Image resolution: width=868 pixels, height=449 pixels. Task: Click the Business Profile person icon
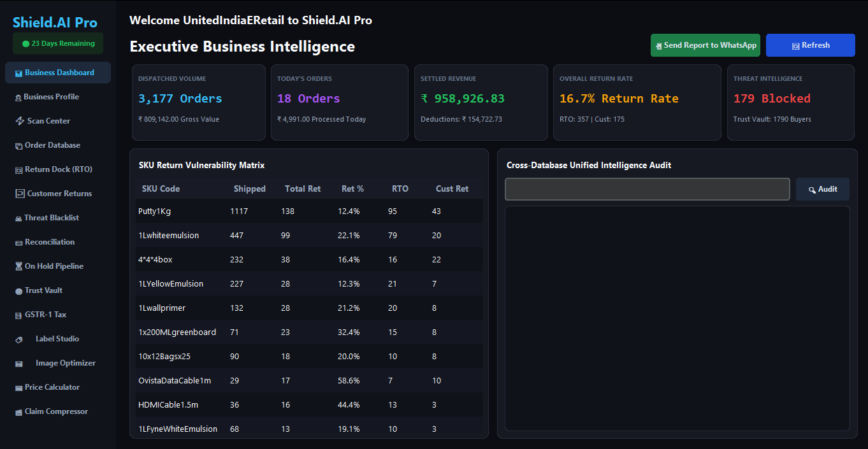(x=18, y=97)
